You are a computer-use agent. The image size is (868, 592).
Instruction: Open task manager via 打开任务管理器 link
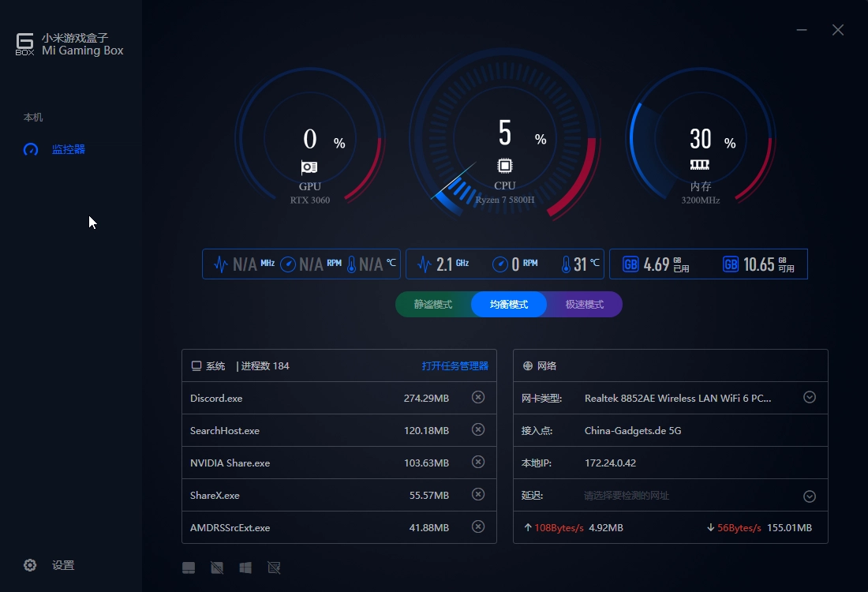point(455,366)
